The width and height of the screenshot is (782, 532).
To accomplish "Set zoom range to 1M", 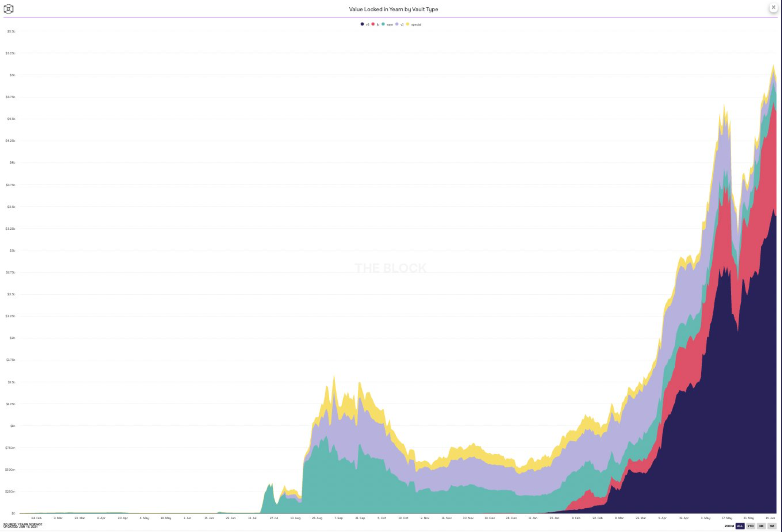I will [x=772, y=526].
